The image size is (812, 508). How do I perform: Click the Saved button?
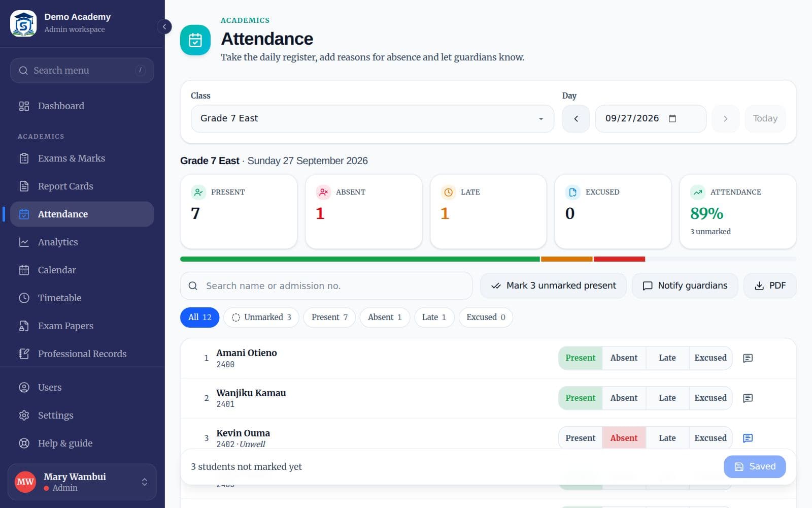coord(755,467)
